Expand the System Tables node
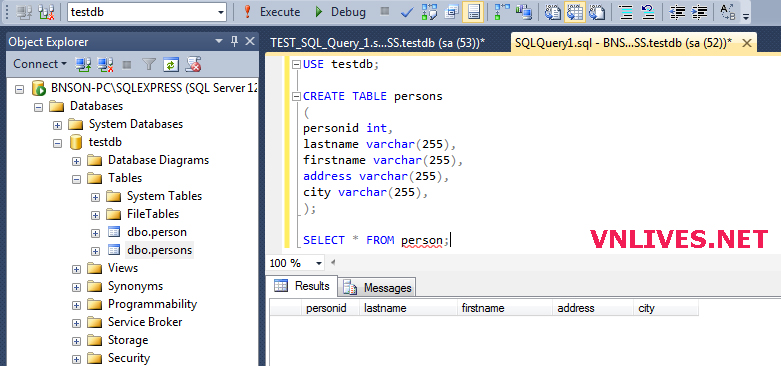Image resolution: width=781 pixels, height=366 pixels. tap(96, 196)
